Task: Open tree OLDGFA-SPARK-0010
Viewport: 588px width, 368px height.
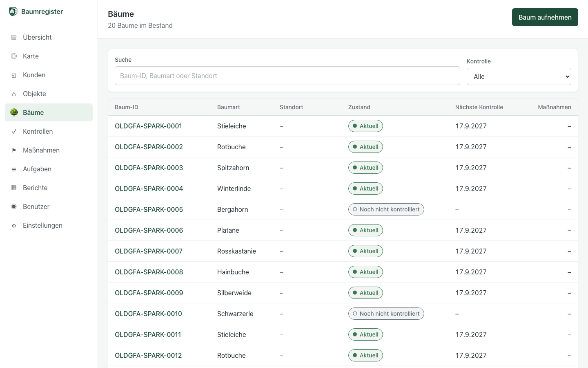Action: (x=148, y=314)
